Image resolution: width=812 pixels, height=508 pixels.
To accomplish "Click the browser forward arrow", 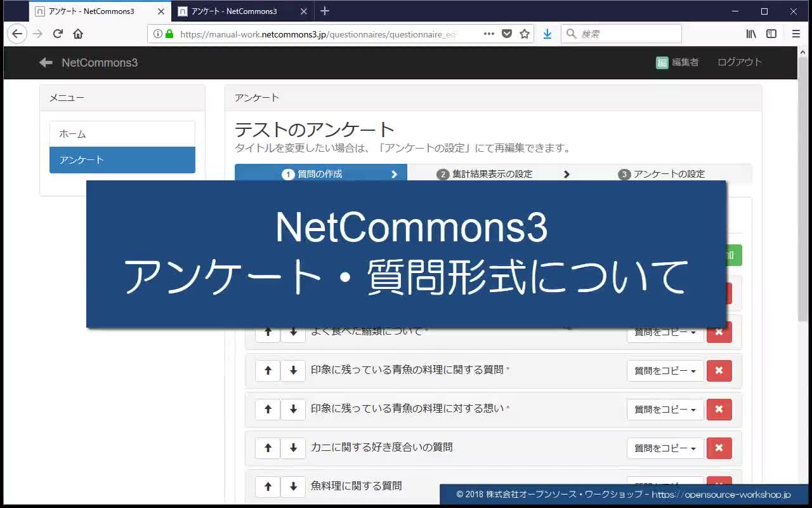I will [x=37, y=34].
